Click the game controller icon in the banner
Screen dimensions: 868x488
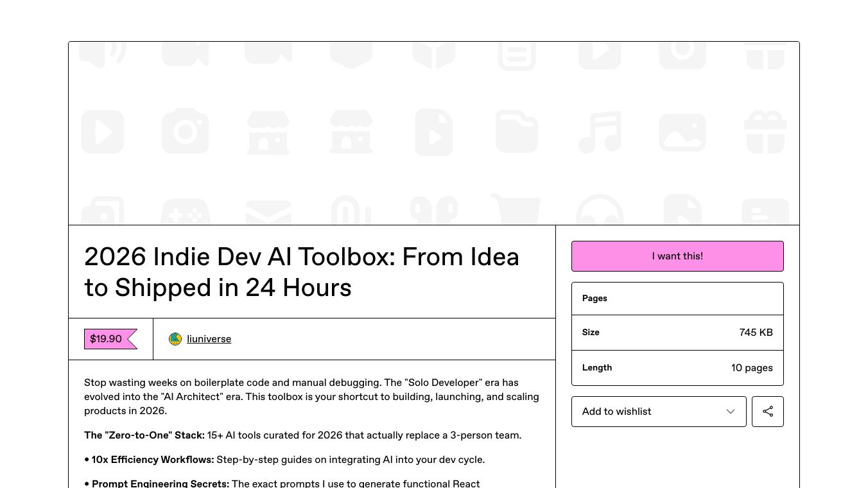click(x=186, y=212)
